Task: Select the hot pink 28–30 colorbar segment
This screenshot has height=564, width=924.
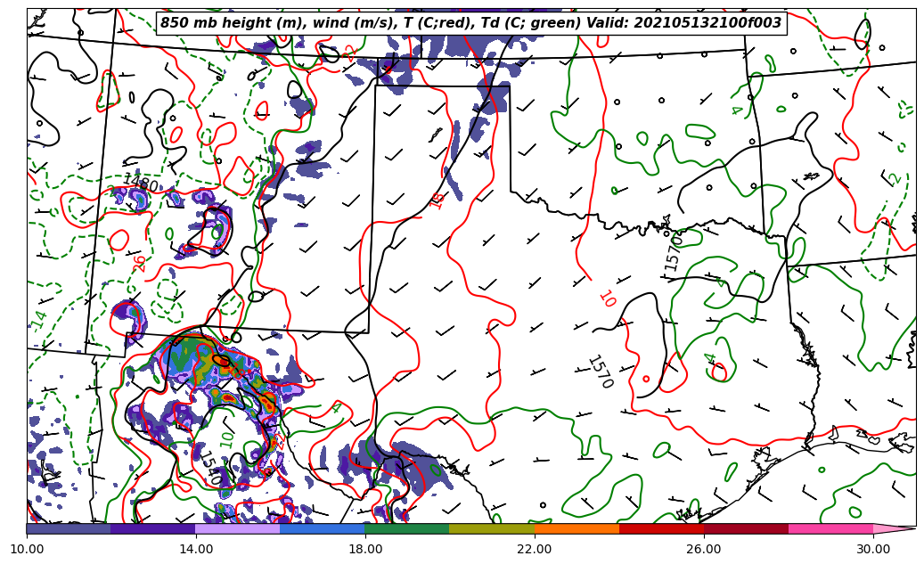Action: [830, 528]
